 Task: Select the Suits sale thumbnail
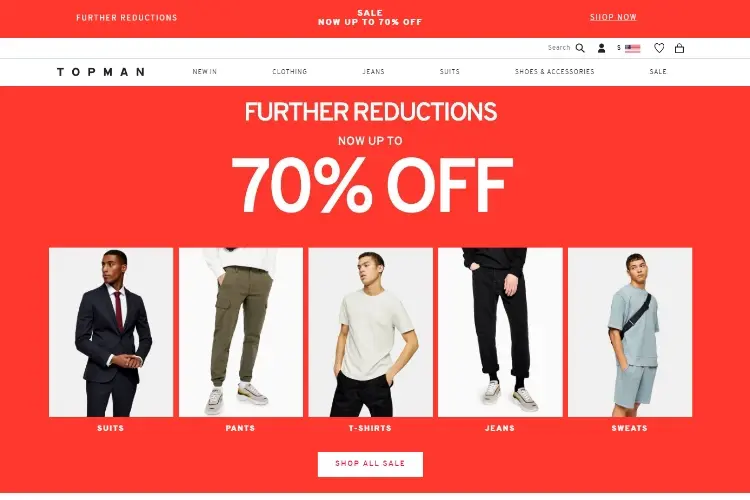click(x=111, y=332)
